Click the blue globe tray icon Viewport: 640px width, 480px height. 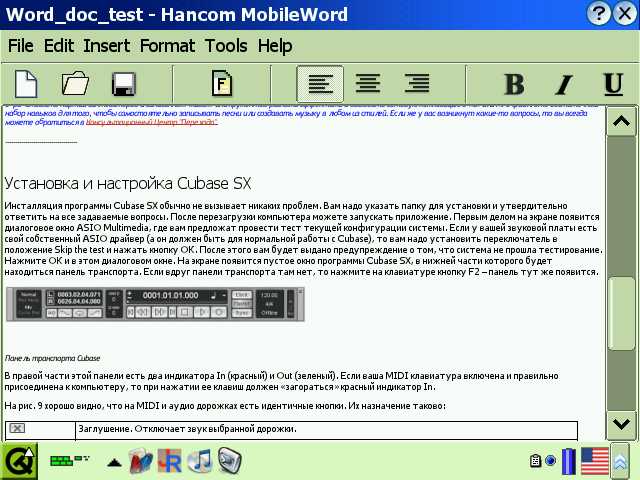pos(551,461)
